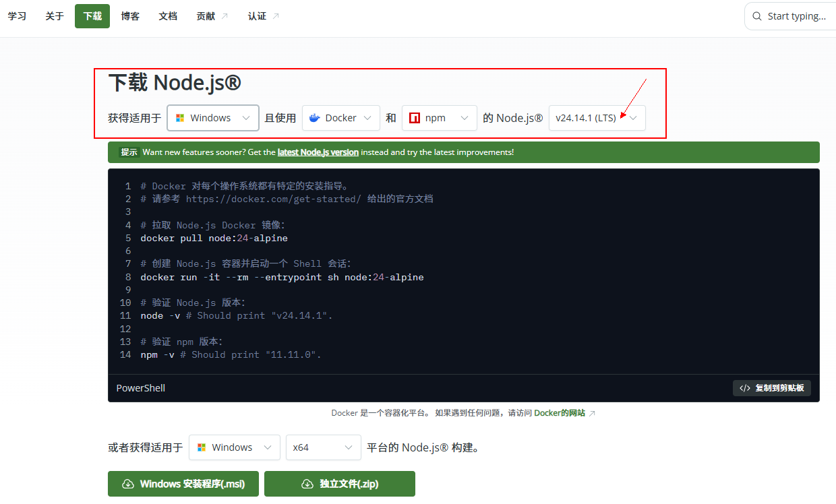Open the Docker install method dropdown
The image size is (836, 504).
coord(341,118)
